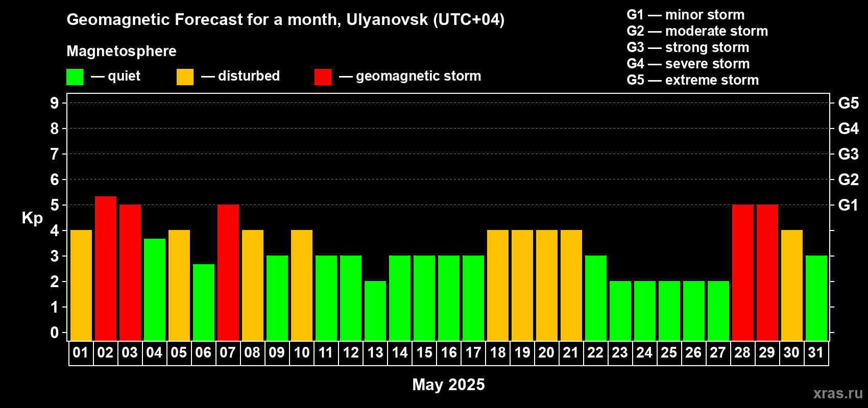The image size is (868, 408).
Task: Click the day label 29
Action: click(x=767, y=353)
